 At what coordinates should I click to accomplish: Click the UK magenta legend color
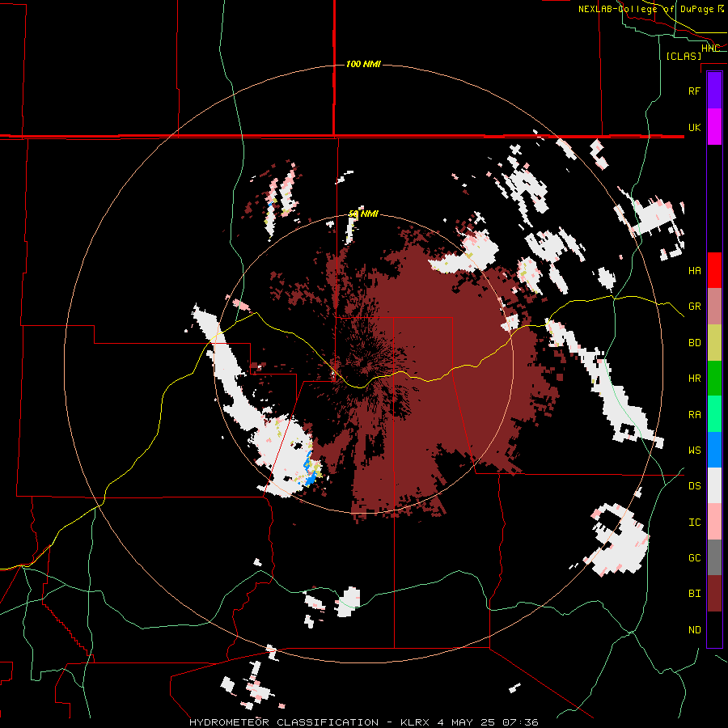coord(714,127)
